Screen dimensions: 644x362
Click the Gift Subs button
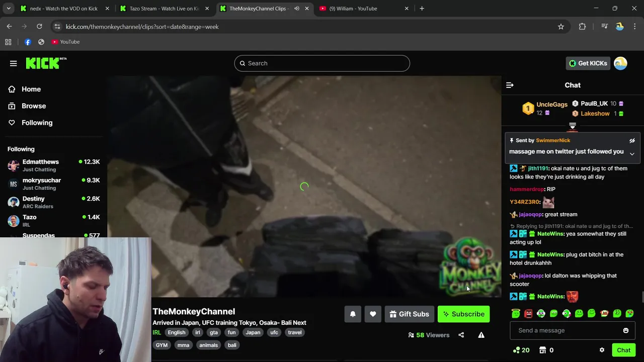point(409,314)
